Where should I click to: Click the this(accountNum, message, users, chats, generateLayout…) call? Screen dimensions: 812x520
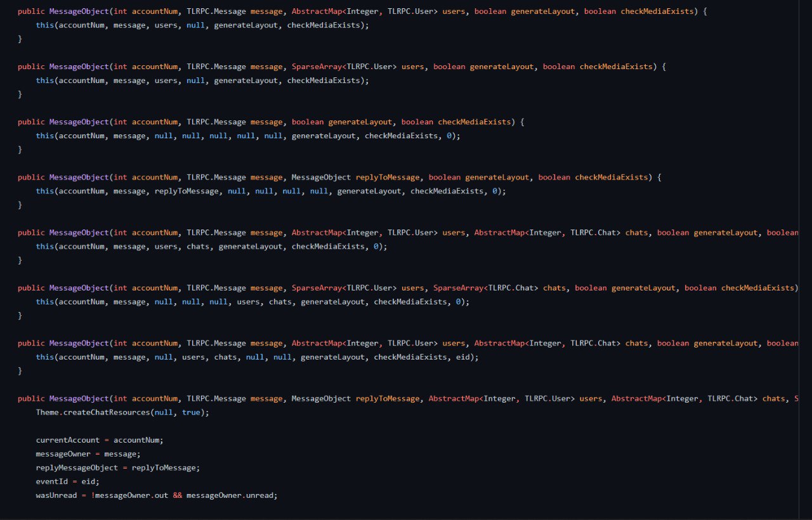(x=211, y=246)
